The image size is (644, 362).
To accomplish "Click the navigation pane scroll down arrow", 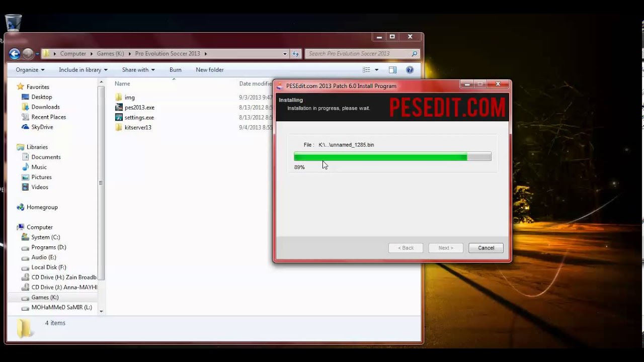I will coord(101,311).
